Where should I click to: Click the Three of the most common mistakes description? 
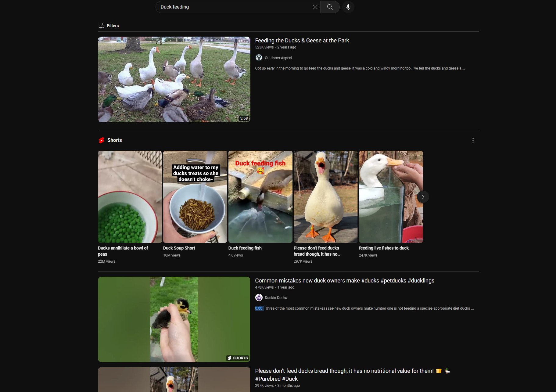click(x=369, y=308)
